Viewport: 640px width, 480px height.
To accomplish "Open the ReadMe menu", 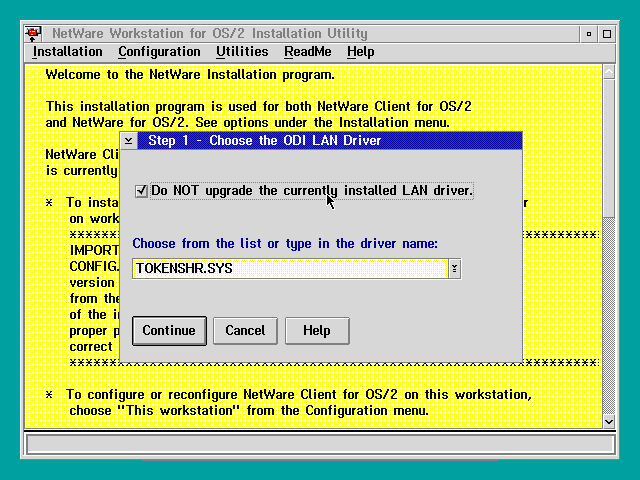I will click(308, 52).
